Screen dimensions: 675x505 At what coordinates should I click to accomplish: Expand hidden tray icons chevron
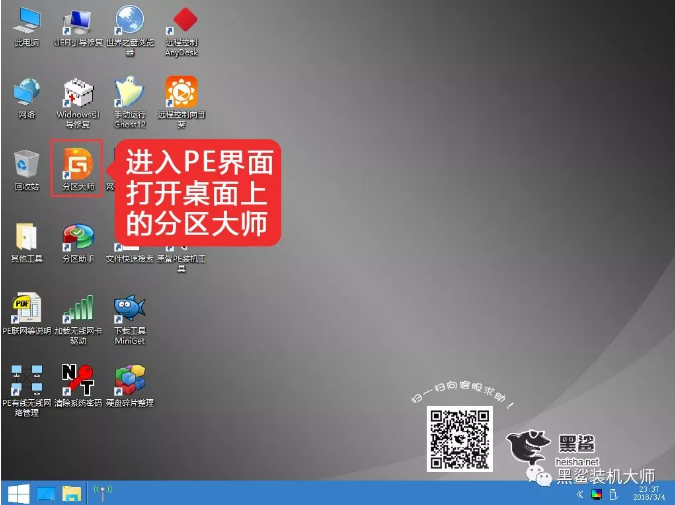point(580,494)
